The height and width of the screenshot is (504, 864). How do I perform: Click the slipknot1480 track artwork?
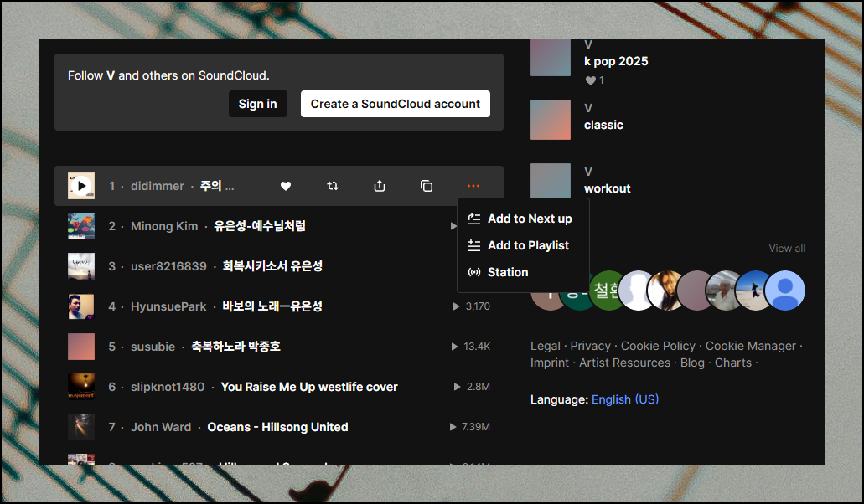[x=81, y=387]
